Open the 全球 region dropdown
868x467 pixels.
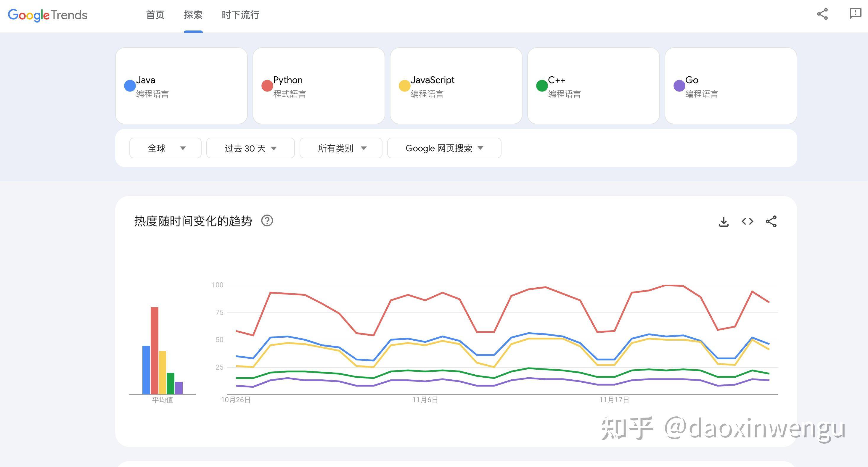point(165,148)
